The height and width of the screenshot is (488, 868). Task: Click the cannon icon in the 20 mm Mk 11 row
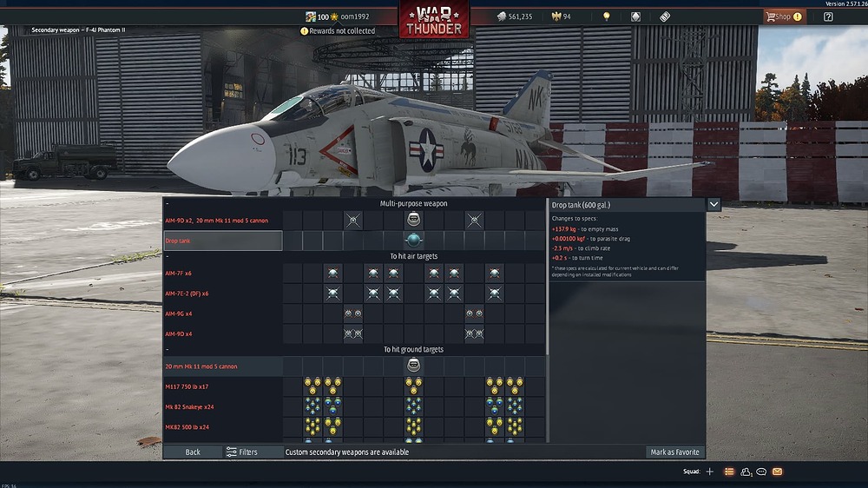tap(413, 365)
